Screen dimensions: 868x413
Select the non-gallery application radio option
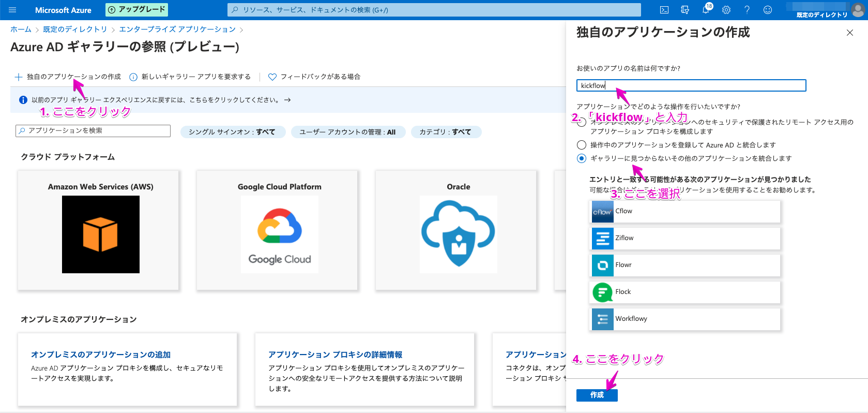582,158
